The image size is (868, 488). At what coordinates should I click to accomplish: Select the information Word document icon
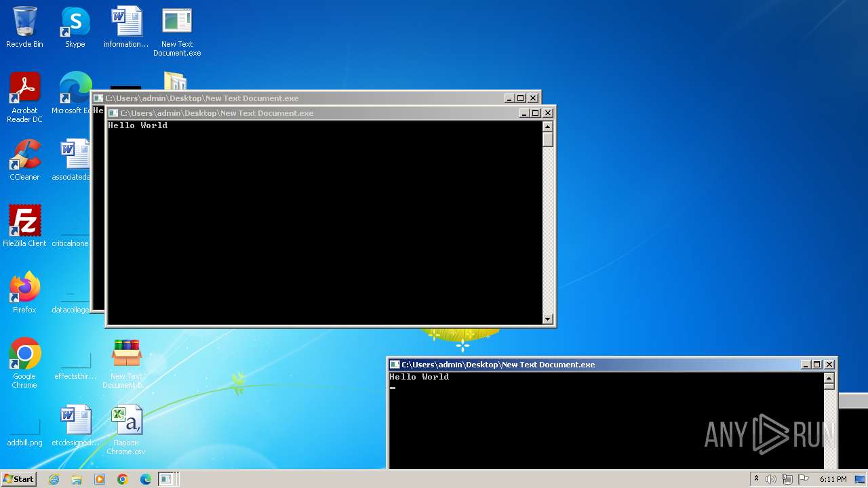point(126,27)
